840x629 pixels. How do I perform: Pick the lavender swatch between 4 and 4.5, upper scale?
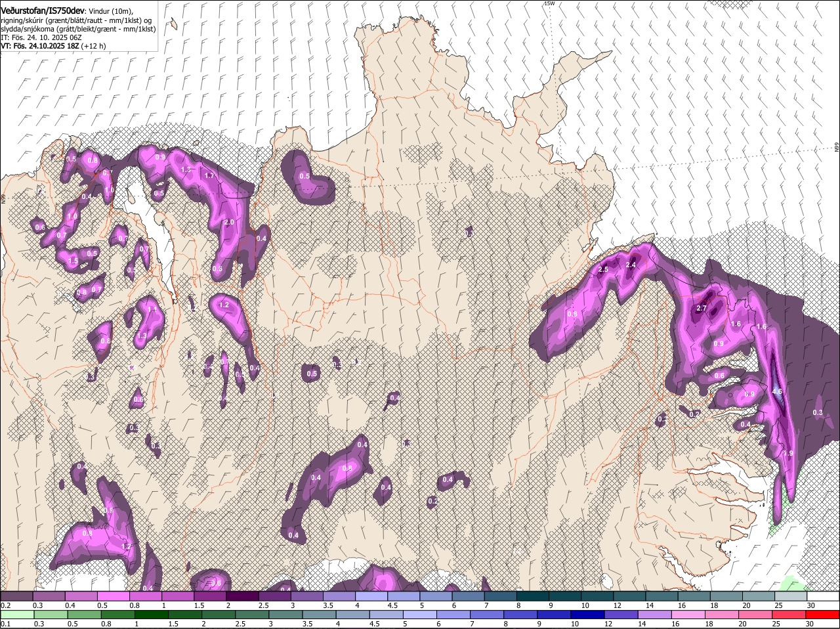371,596
